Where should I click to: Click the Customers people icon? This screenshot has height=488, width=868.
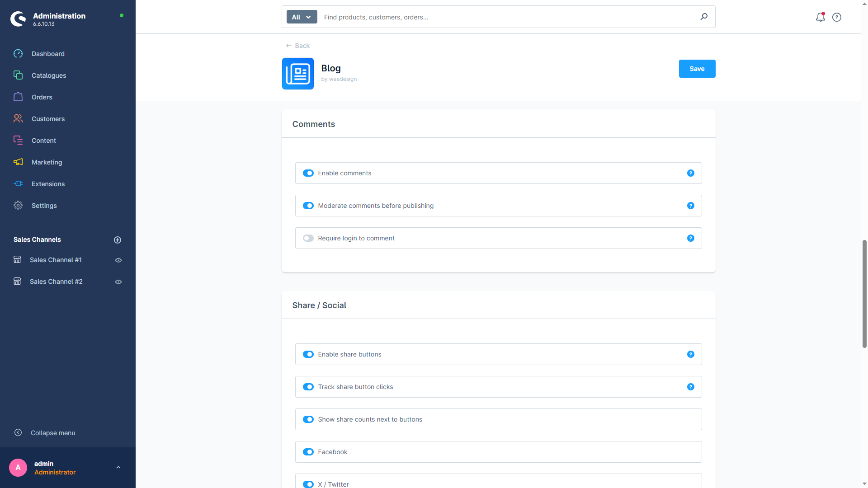tap(18, 119)
